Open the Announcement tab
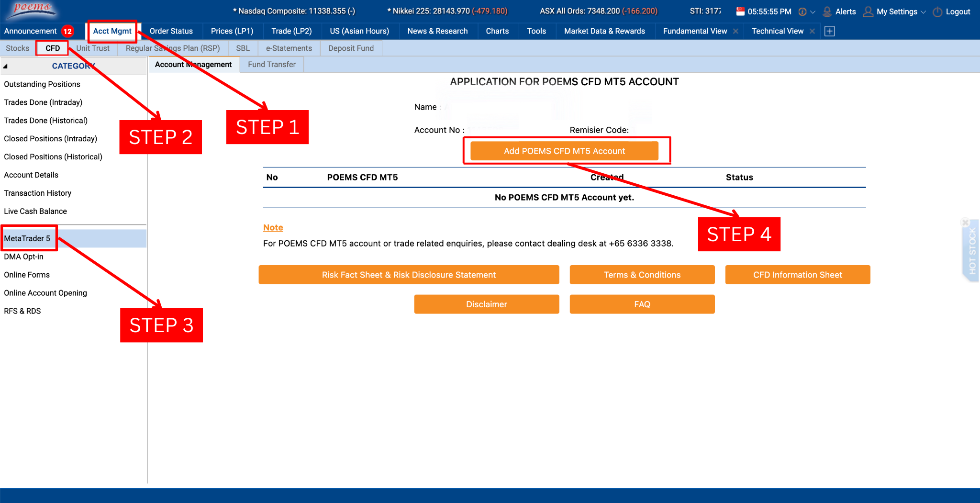The width and height of the screenshot is (980, 503). 31,31
